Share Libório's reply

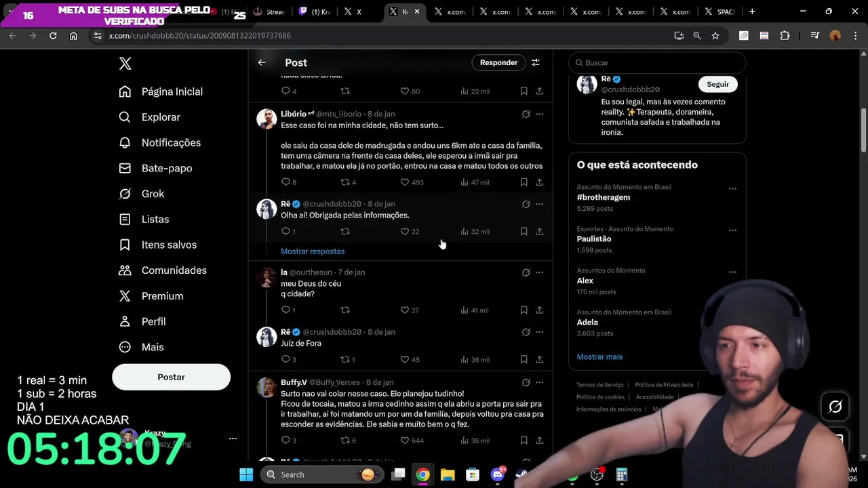pyautogui.click(x=540, y=182)
